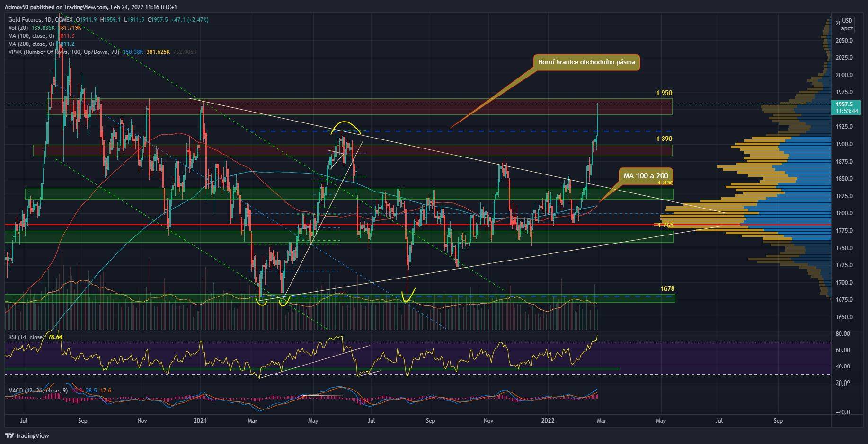
Task: Click the '1678' support level label
Action: point(668,288)
